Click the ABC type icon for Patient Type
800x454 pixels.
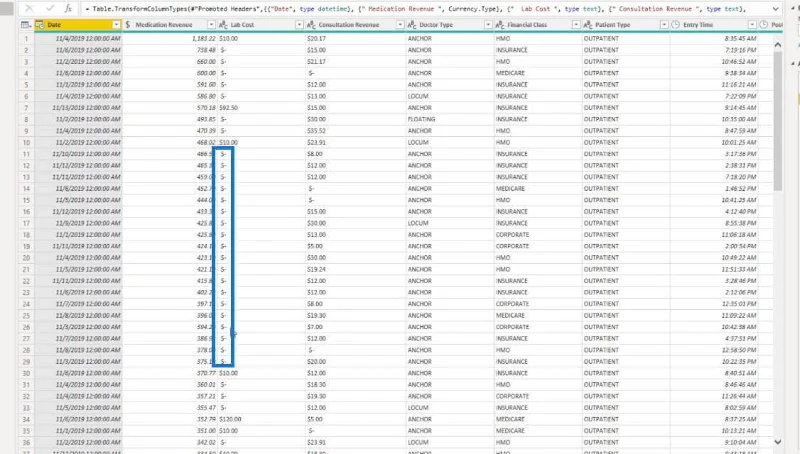[x=588, y=24]
